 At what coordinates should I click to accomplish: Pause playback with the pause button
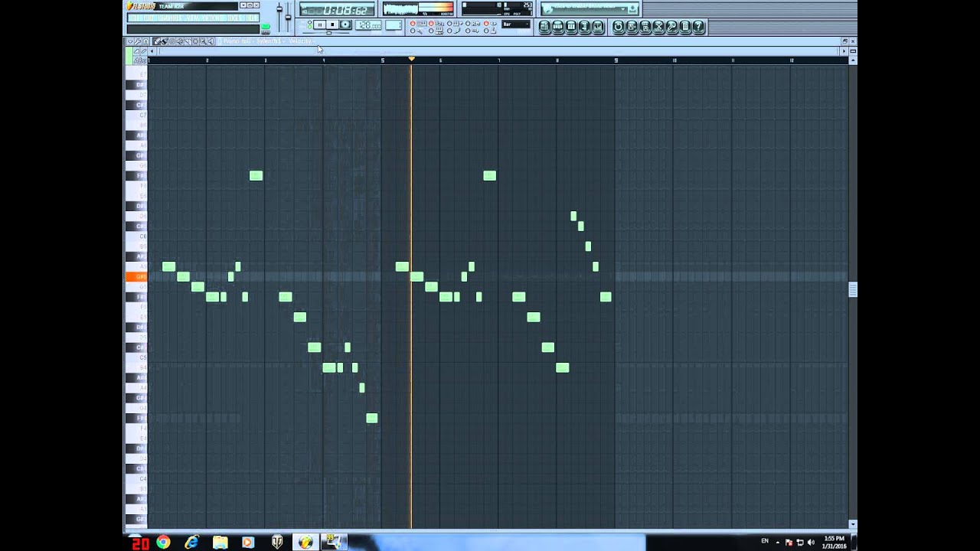320,24
